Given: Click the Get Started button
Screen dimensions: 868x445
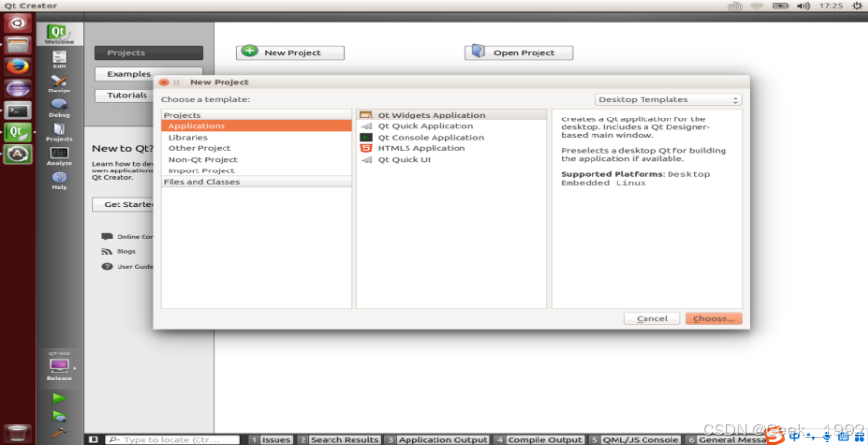Looking at the screenshot, I should coord(123,205).
